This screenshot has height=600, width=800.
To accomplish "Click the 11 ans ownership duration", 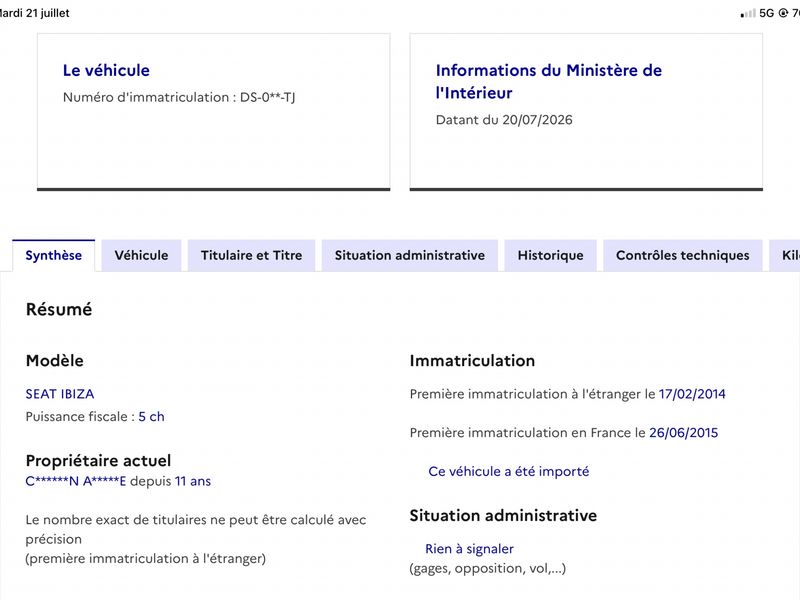I will [193, 481].
